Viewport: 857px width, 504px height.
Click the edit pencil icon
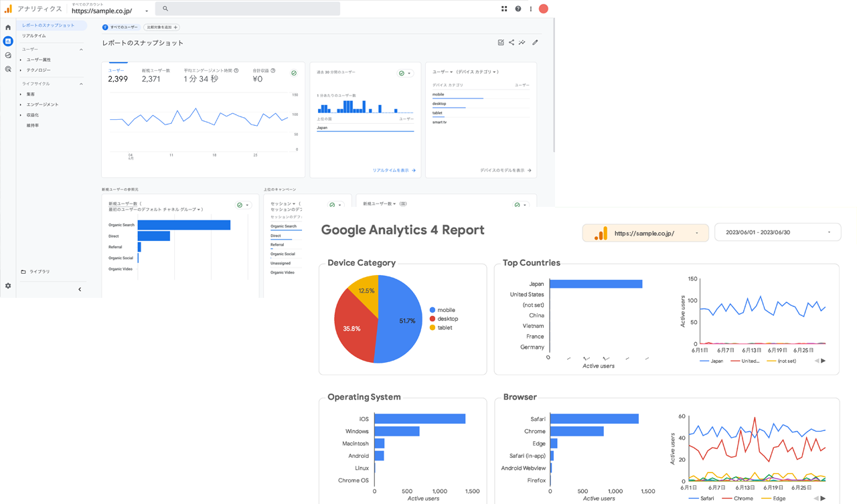pyautogui.click(x=535, y=43)
